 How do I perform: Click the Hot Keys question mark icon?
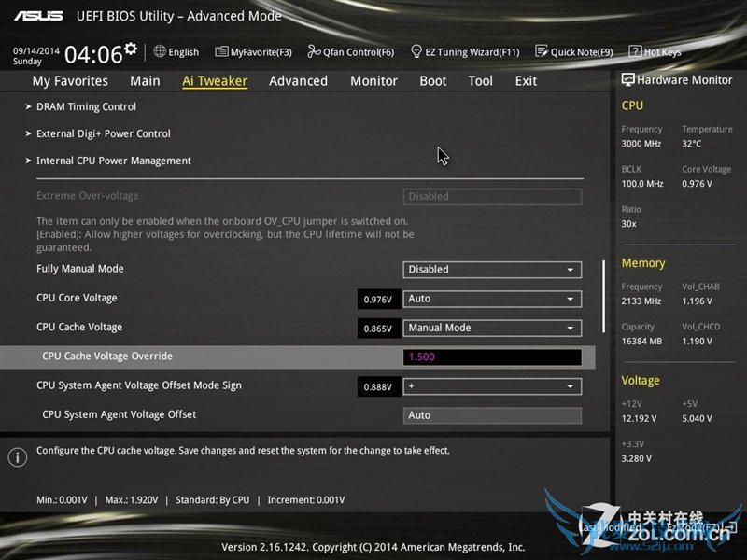click(635, 51)
